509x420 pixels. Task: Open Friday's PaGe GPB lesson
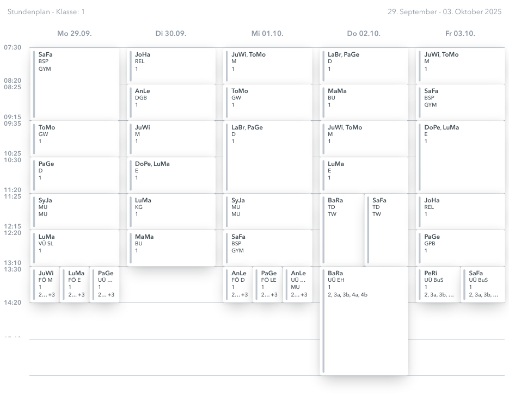(x=461, y=248)
